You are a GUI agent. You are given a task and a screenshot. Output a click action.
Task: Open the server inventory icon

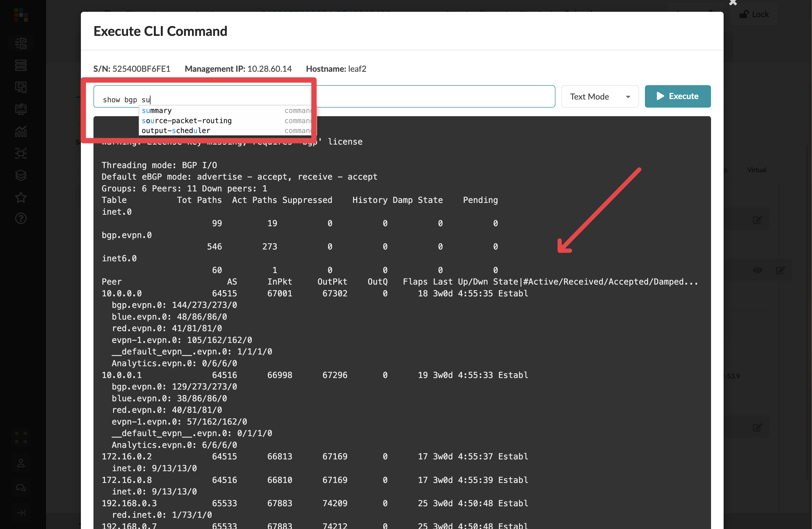click(20, 65)
